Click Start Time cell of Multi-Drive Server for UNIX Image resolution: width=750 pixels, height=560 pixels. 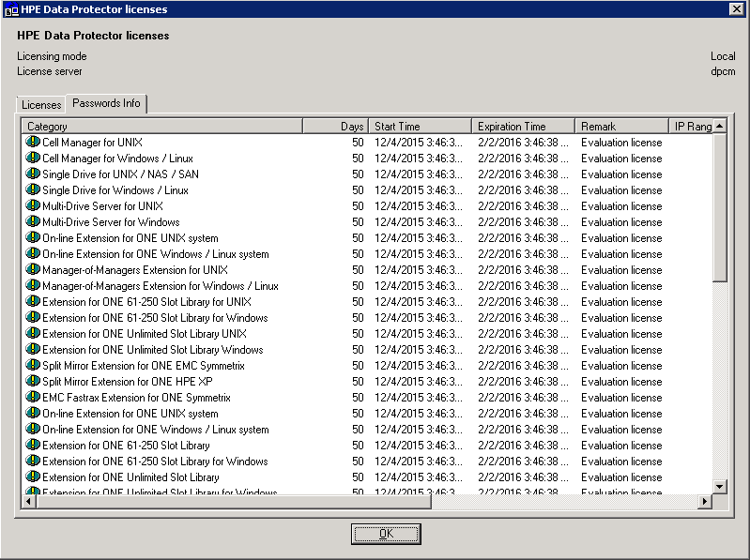[419, 206]
